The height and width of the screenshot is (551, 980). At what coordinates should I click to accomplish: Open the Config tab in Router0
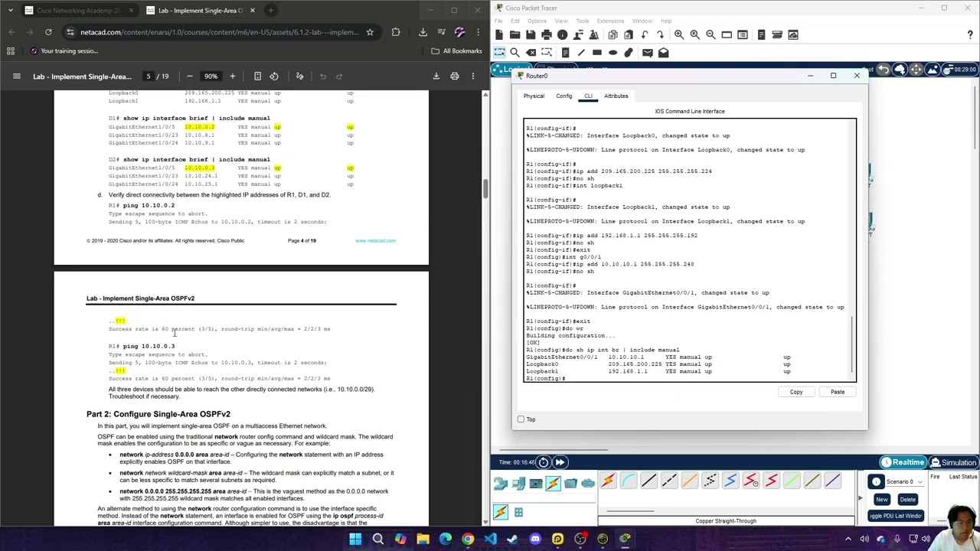tap(563, 96)
